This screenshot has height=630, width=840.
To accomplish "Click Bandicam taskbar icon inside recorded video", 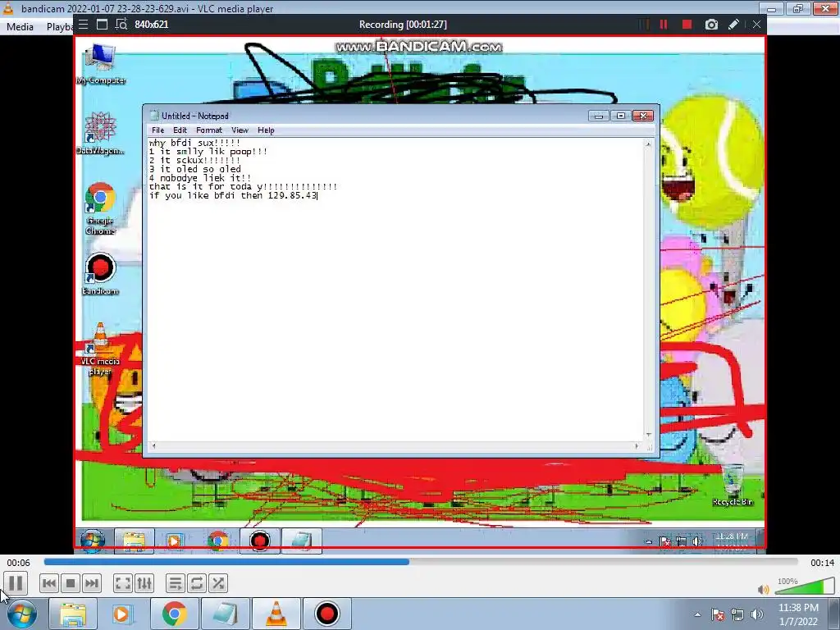I will (259, 541).
